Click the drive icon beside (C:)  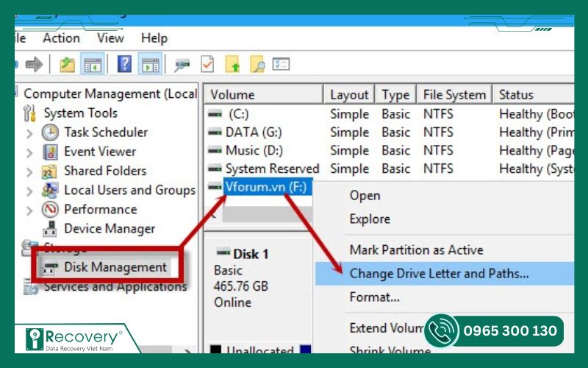tap(215, 114)
